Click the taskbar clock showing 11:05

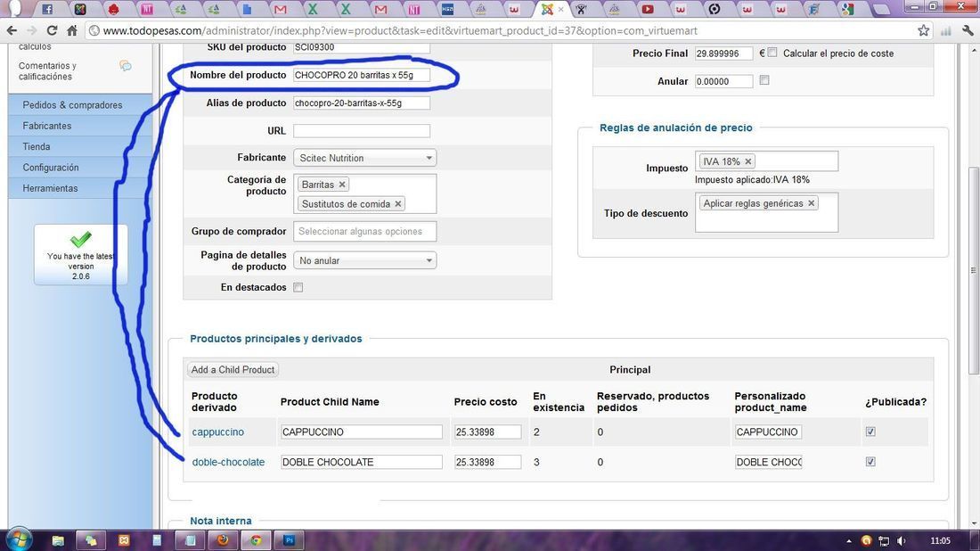[x=940, y=541]
